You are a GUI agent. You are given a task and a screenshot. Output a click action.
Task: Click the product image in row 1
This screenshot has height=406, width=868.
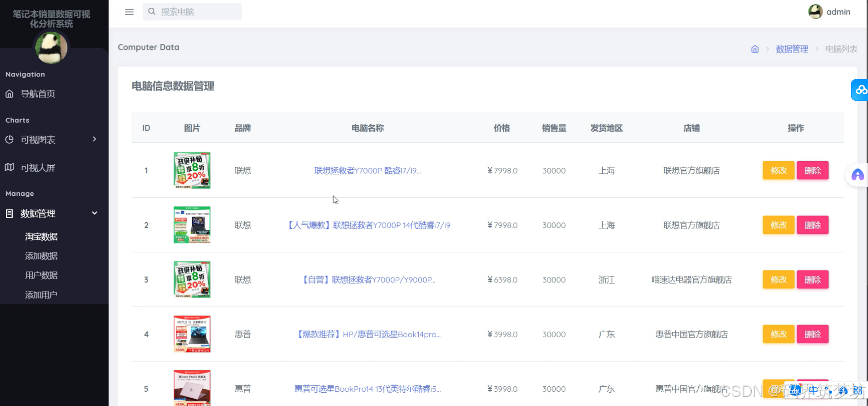click(x=192, y=170)
